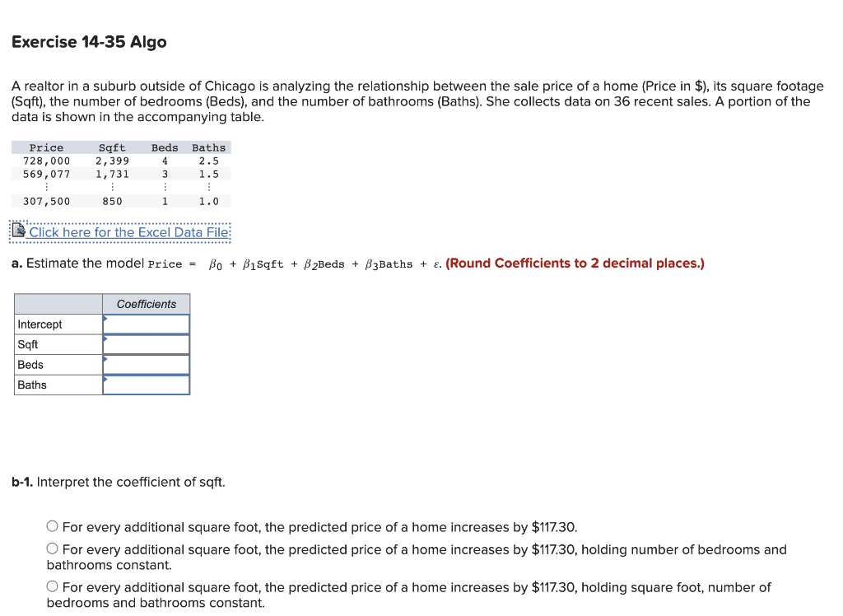The height and width of the screenshot is (616, 843).
Task: Click the blue triangle marker in the Intercept cell
Action: [105, 319]
